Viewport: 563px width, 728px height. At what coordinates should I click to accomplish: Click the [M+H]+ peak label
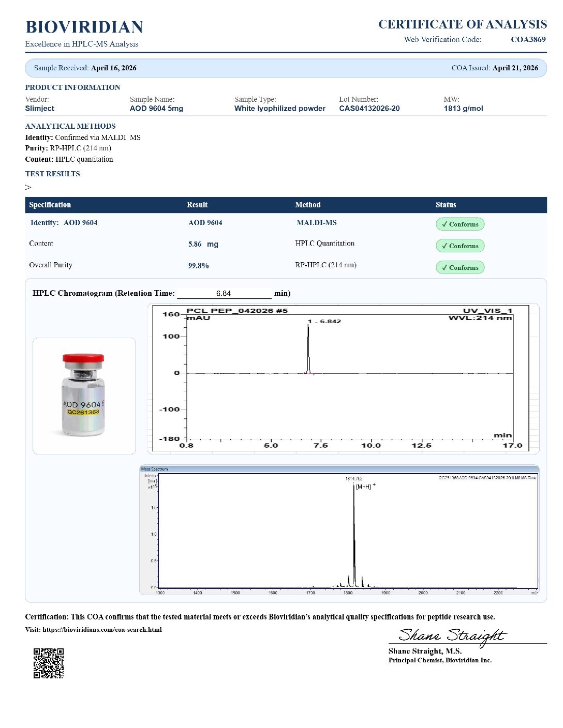coord(366,487)
